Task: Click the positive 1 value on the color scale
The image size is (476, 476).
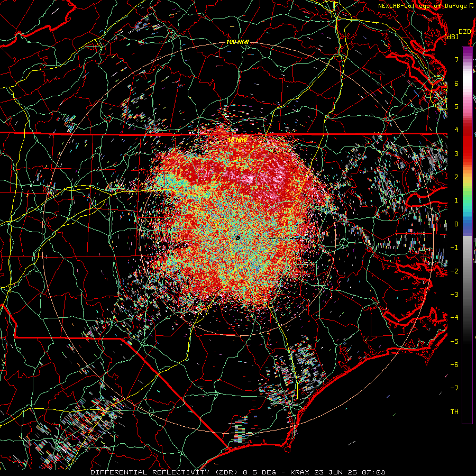Action: click(456, 200)
